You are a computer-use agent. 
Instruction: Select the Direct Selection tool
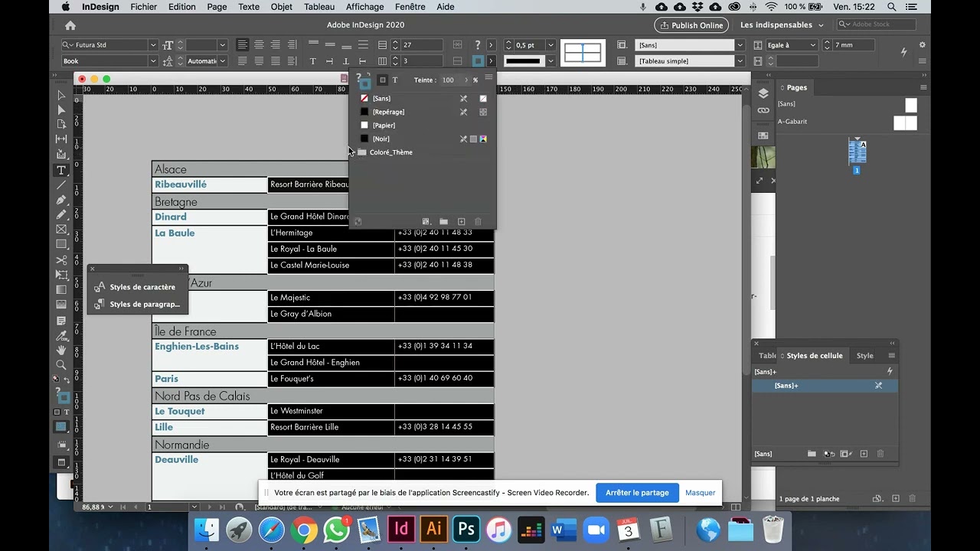point(61,110)
